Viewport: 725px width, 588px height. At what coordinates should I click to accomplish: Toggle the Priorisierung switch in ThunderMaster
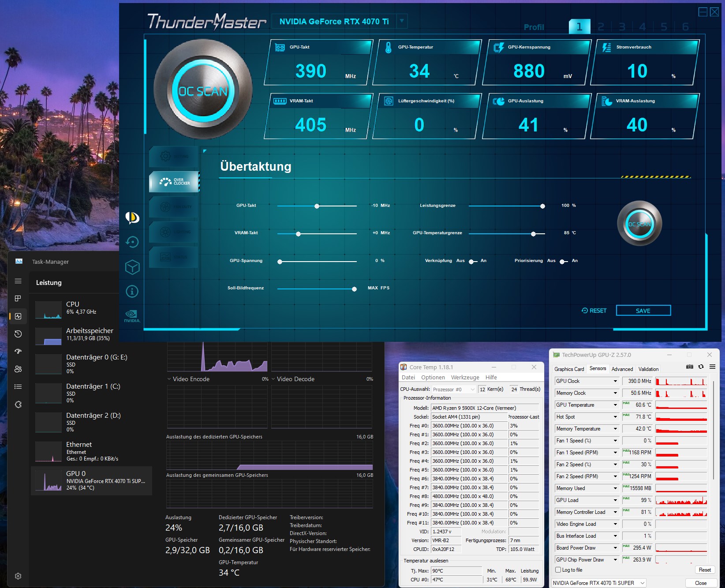pos(564,262)
